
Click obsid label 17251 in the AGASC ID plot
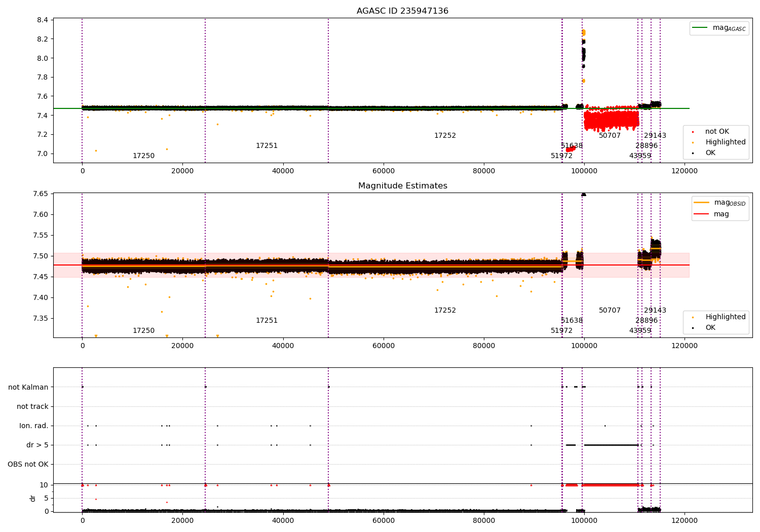(x=267, y=146)
